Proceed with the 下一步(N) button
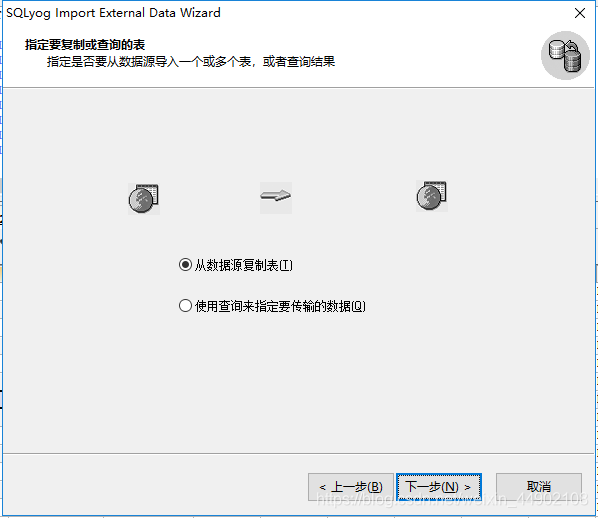 click(x=439, y=487)
